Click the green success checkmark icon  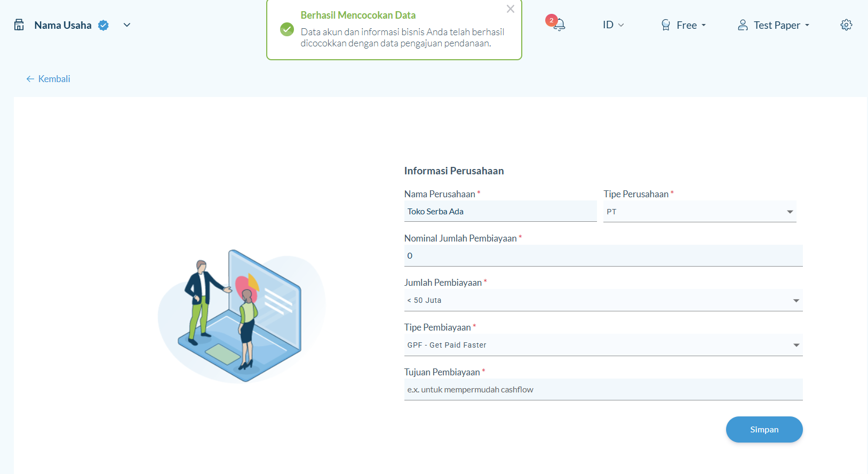[x=287, y=29]
